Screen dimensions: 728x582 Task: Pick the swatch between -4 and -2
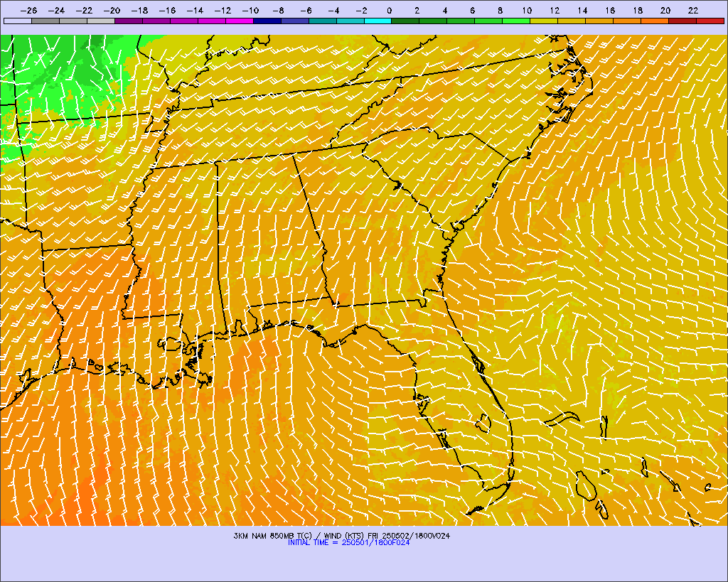coord(350,21)
